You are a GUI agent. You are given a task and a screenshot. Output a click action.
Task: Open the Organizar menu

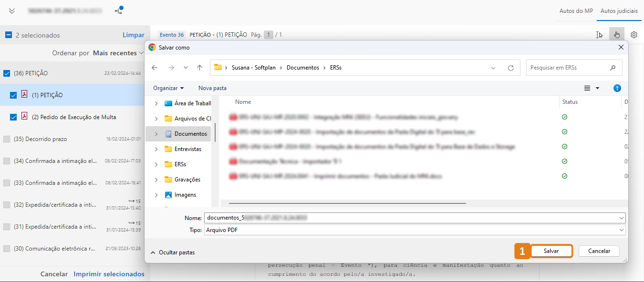168,88
